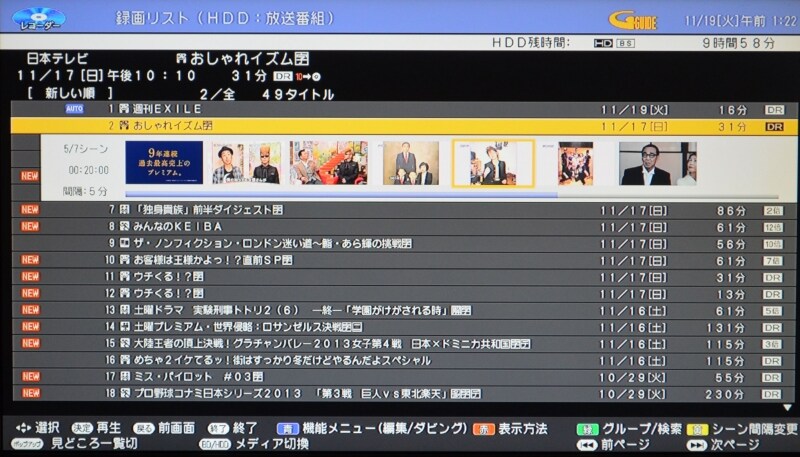Click the 10倍 badge on ザ・ノンフィクション row
Image resolution: width=800 pixels, height=457 pixels.
(x=773, y=244)
